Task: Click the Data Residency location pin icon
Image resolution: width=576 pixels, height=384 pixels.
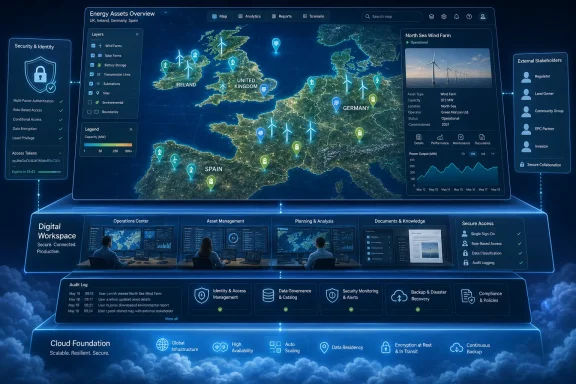Action: point(324,347)
